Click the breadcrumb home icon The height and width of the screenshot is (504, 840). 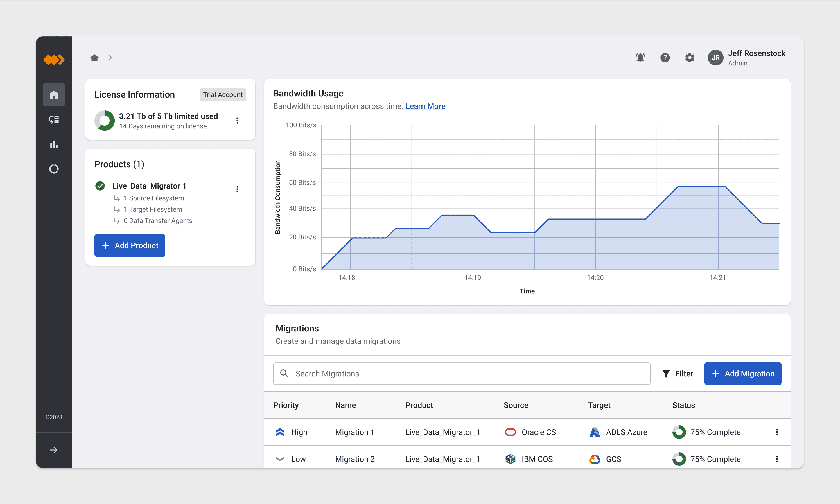(x=94, y=58)
